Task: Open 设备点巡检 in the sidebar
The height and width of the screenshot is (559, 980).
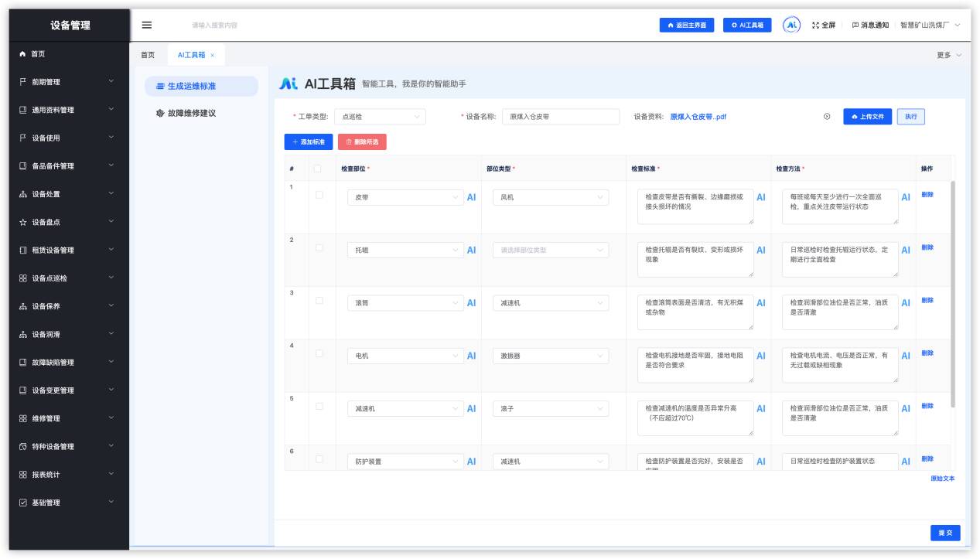Action: (69, 278)
